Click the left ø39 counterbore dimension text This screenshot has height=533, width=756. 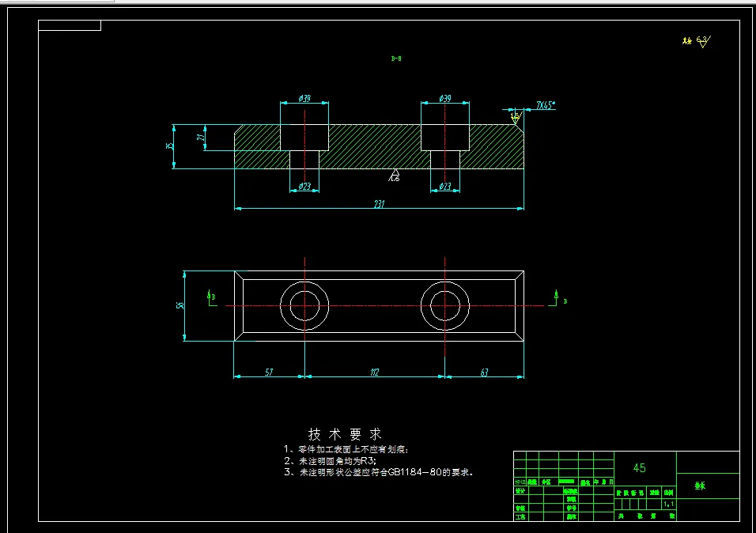[x=304, y=98]
